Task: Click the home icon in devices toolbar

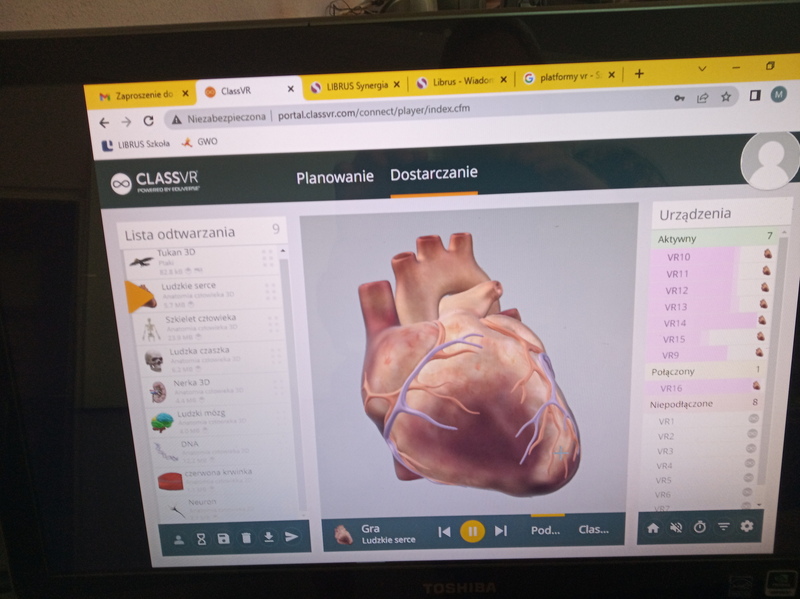Action: pyautogui.click(x=653, y=527)
